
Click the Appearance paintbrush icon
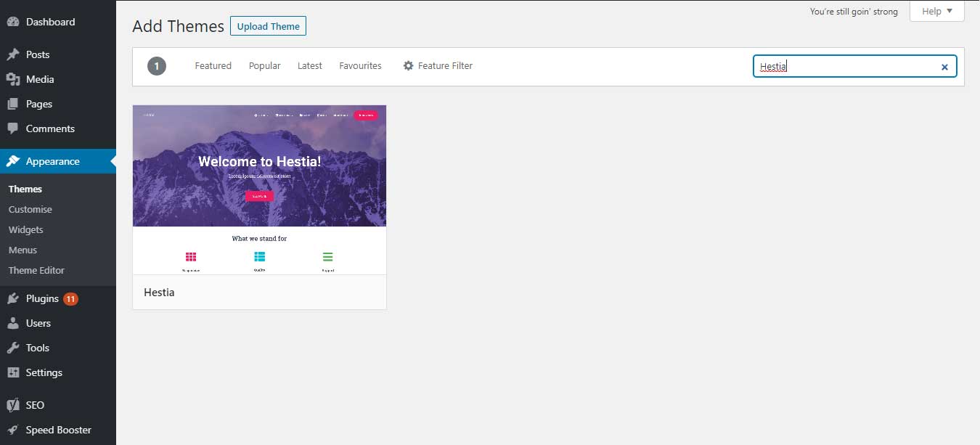tap(13, 161)
